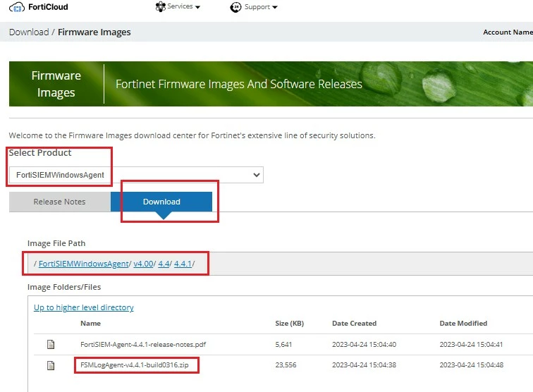Click the Firmware Images banner title
The image size is (533, 392).
tap(56, 84)
